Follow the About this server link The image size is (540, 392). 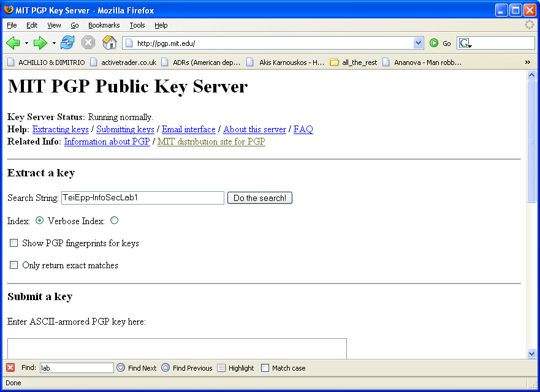tap(255, 129)
